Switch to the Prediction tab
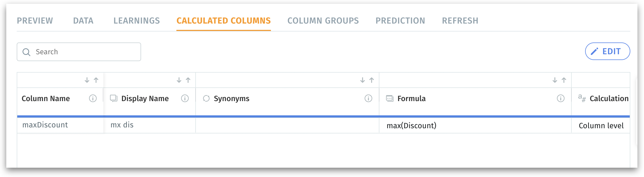Screen dimensions: 644x177 click(400, 21)
